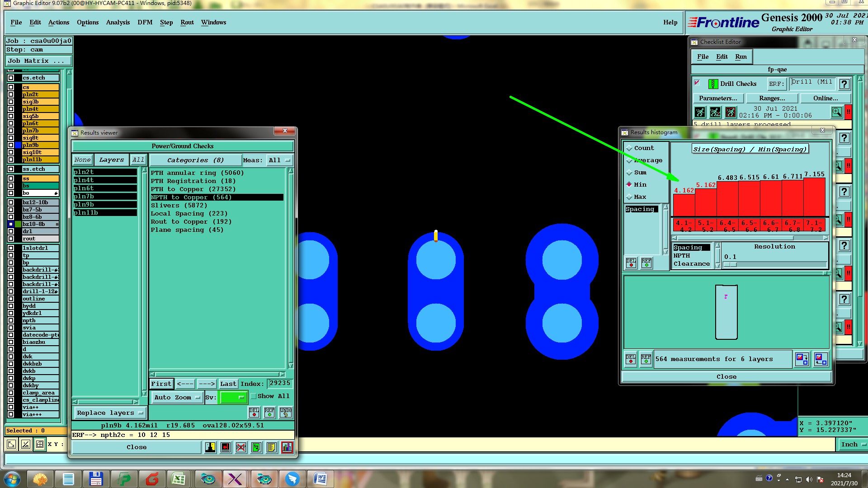Open Excel from the Windows taskbar
Screen dimensions: 868x488
click(178, 479)
